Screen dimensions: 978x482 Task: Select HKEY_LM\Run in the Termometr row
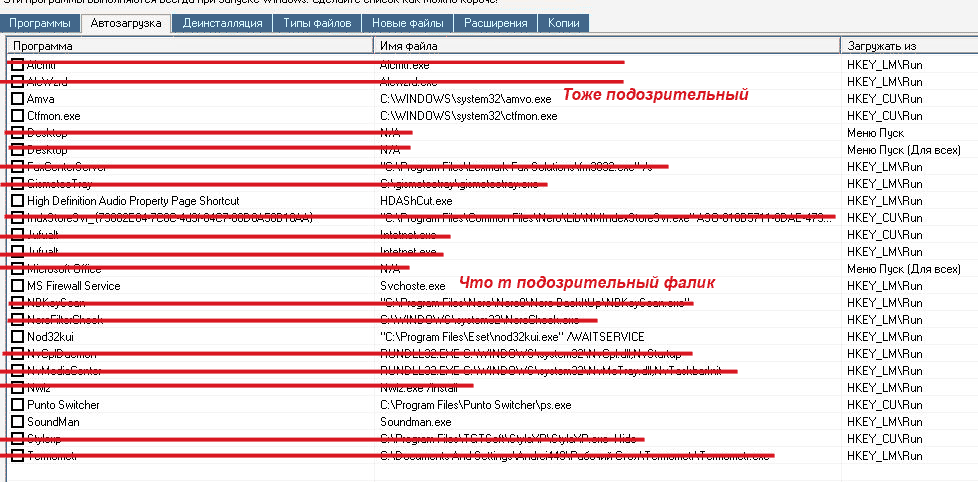coord(884,456)
